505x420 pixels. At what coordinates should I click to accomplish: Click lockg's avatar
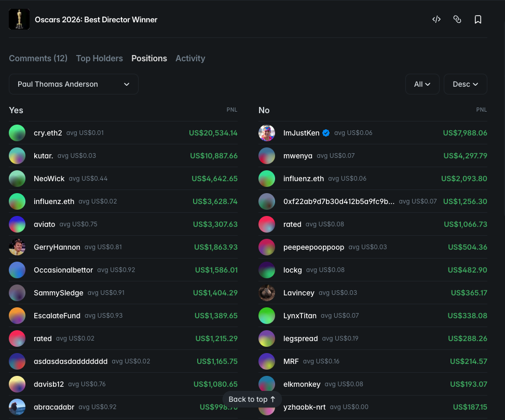(267, 270)
